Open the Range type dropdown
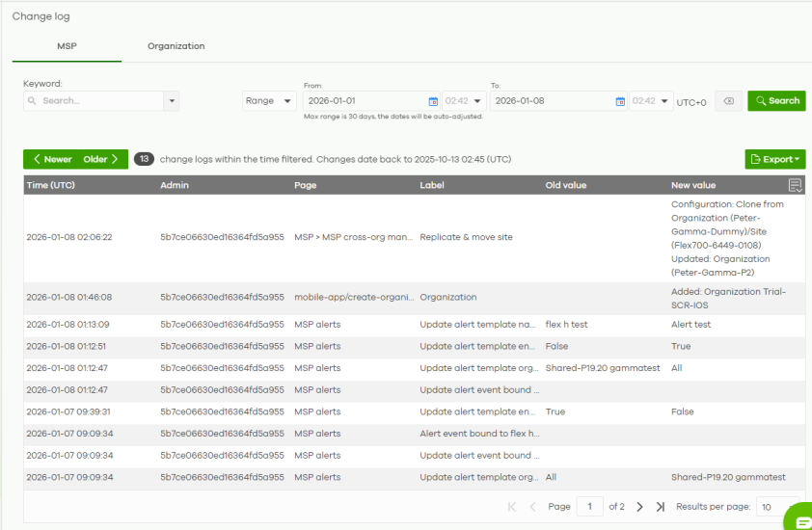 269,101
